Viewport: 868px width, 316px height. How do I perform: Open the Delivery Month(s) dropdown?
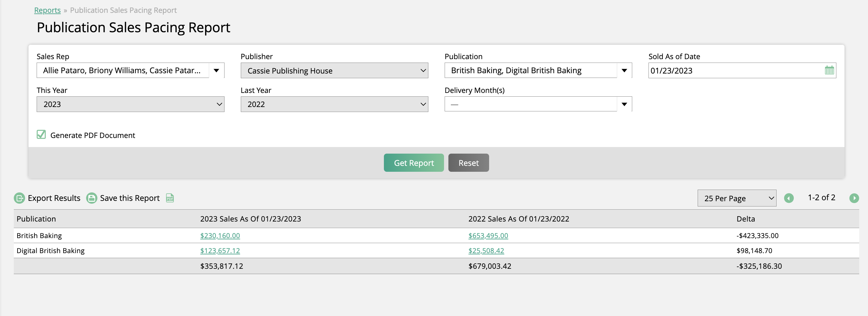tap(624, 104)
